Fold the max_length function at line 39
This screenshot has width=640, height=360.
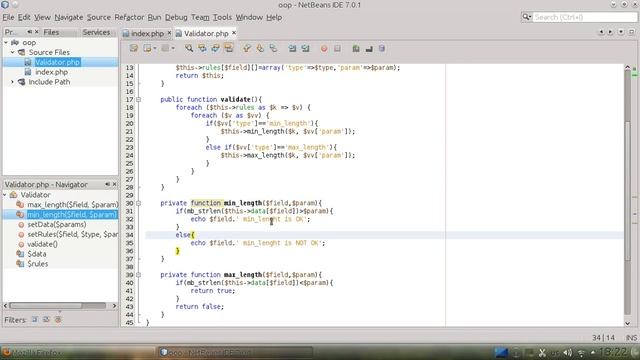point(139,275)
